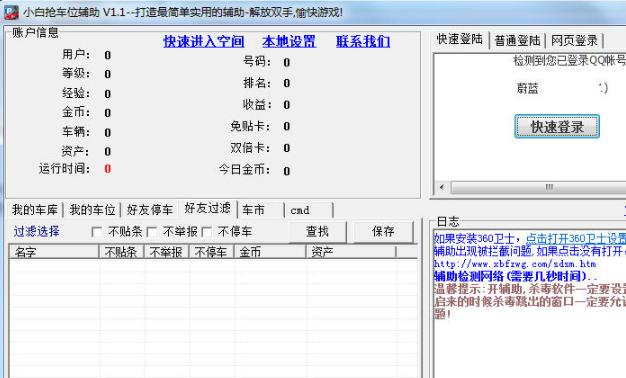Viewport: 626px width, 378px height.
Task: Click the 检测到您已登录QQ帐号 text
Action: pyautogui.click(x=569, y=61)
